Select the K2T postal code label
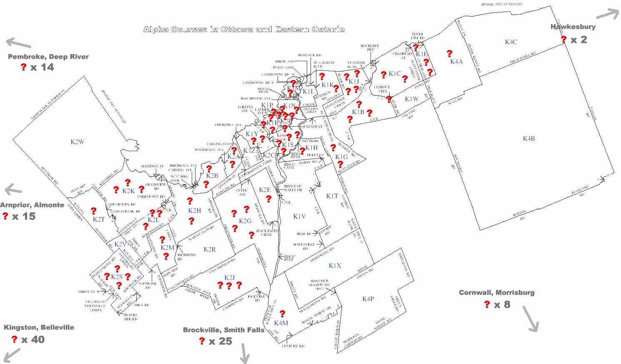Viewport: 621px width, 364px height. pos(99,219)
